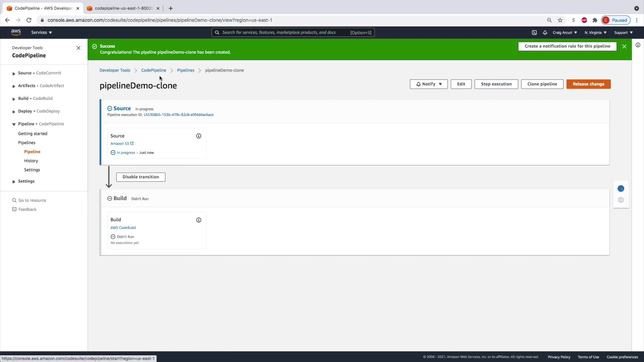The height and width of the screenshot is (362, 644).
Task: Select the CodePipeline - AWS Developer browser tab
Action: (42, 8)
